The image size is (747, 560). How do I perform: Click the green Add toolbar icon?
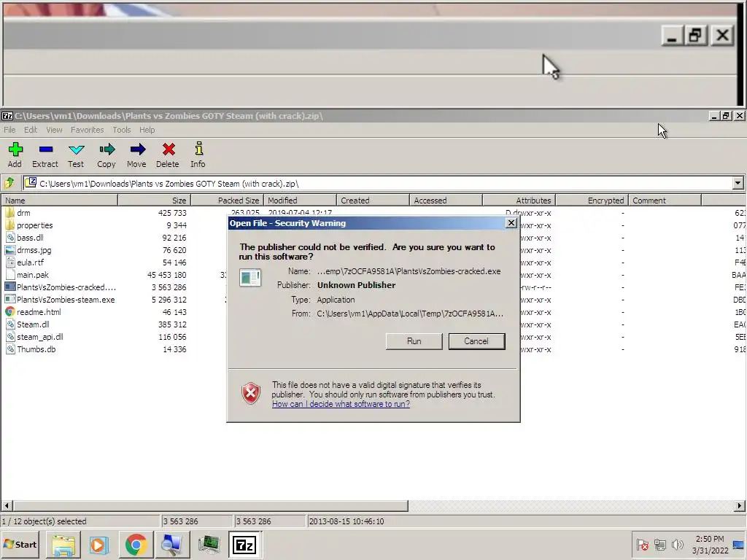point(15,149)
